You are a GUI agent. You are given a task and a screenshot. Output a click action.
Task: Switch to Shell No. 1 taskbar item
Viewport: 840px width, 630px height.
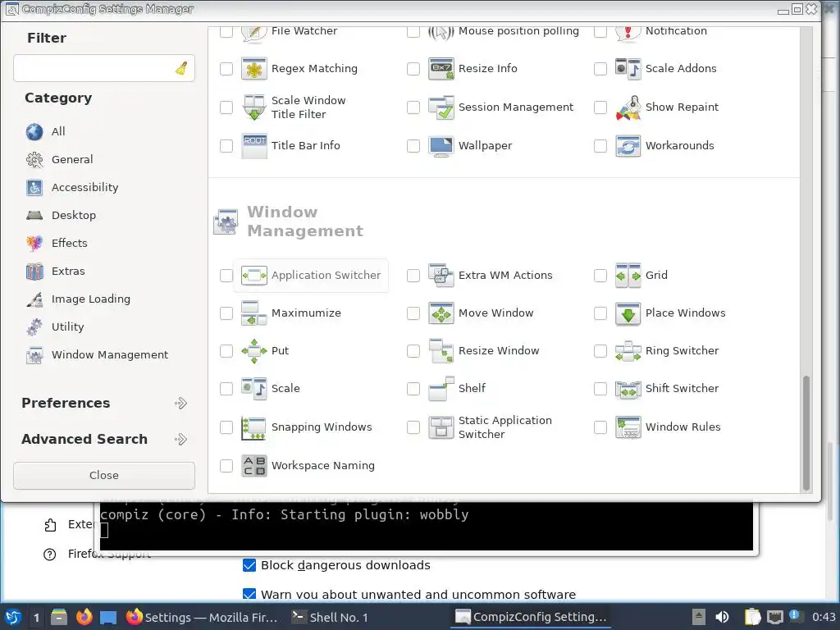[330, 617]
